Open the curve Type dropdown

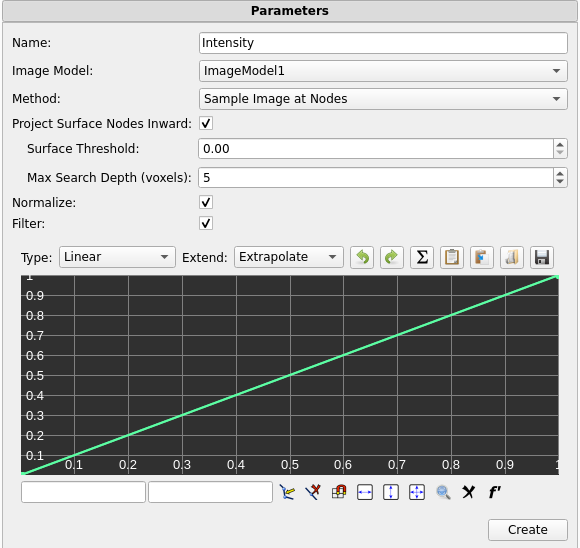click(117, 257)
